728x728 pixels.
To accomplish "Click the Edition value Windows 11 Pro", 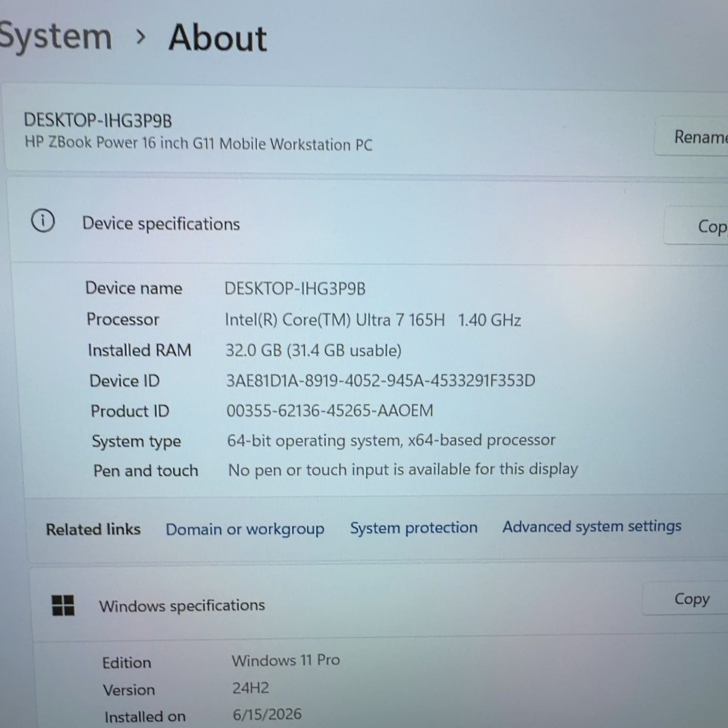I will coord(286,660).
